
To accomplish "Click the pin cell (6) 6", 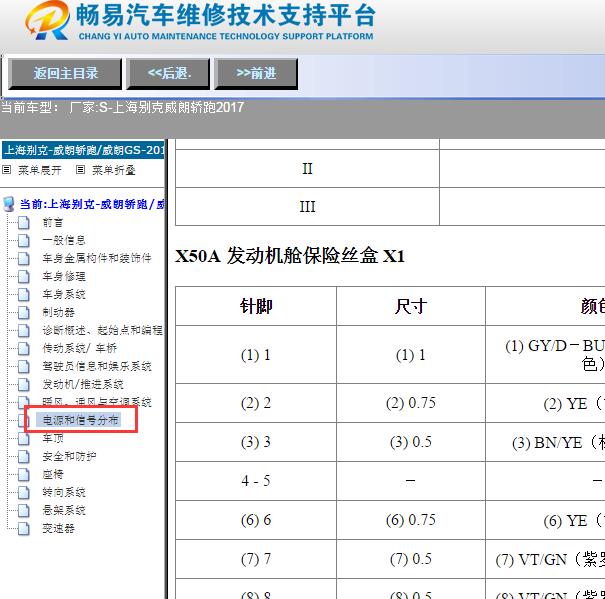I will (x=256, y=520).
